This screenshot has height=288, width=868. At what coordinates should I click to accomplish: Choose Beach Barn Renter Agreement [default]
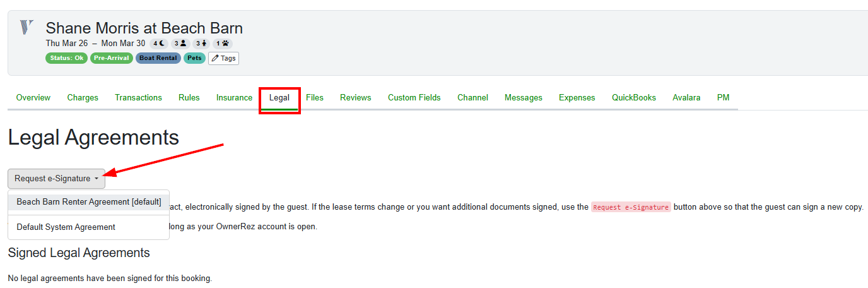tap(88, 202)
